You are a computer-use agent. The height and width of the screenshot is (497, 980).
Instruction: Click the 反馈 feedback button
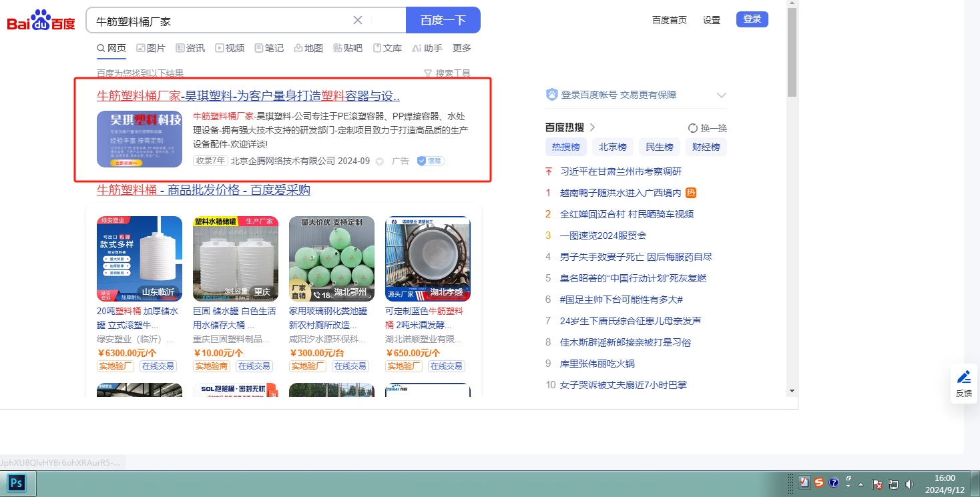(x=964, y=384)
